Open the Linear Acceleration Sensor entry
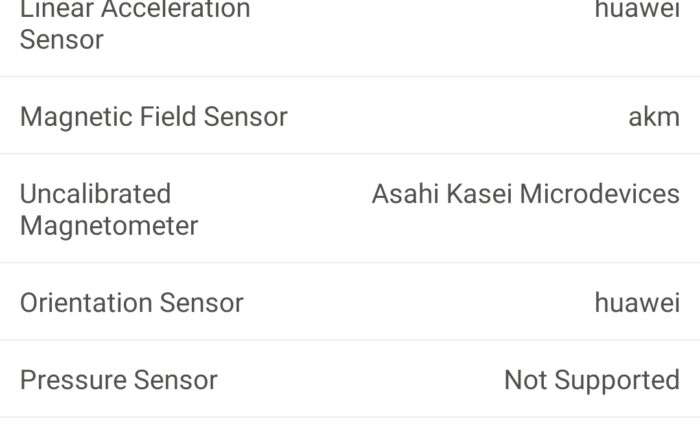The image size is (700, 441). pos(135,24)
